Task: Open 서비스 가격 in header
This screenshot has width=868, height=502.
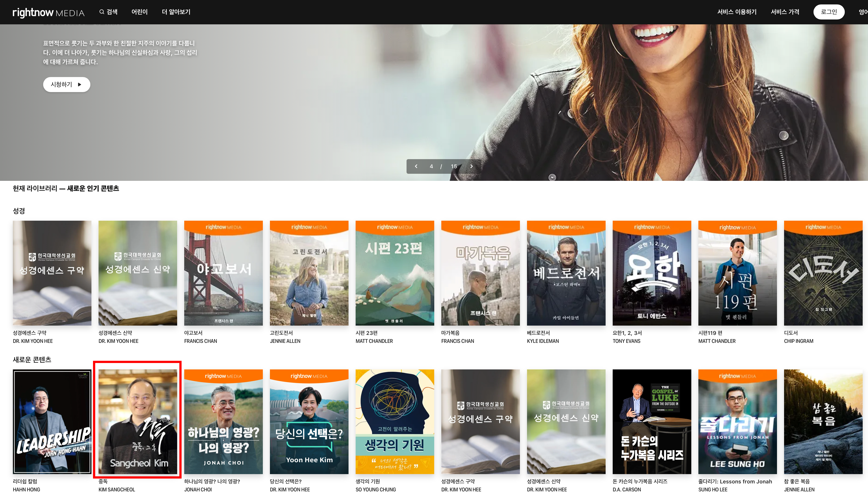Action: (785, 12)
